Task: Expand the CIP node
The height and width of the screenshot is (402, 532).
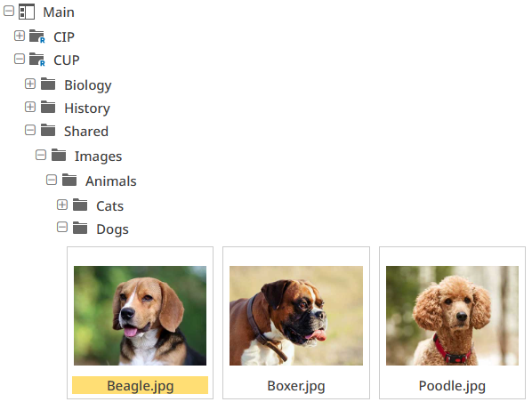Action: point(20,36)
